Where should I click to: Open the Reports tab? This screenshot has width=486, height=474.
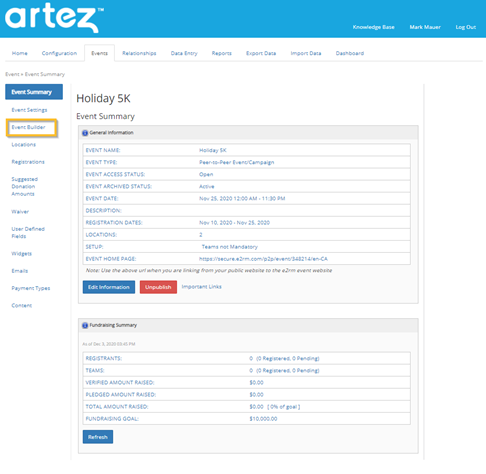point(222,53)
